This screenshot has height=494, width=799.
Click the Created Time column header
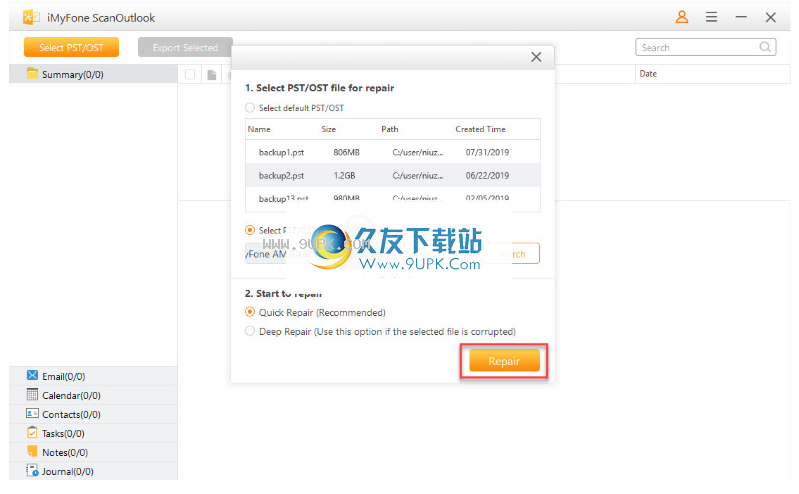[481, 129]
